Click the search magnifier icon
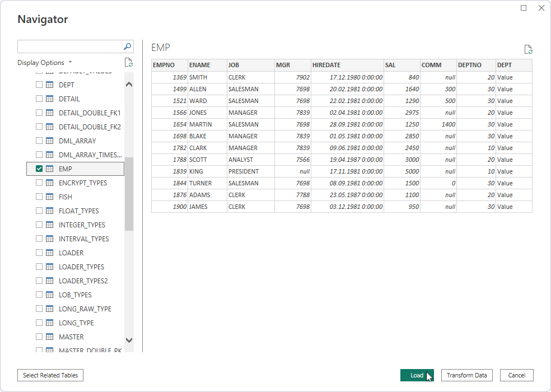 click(x=127, y=46)
